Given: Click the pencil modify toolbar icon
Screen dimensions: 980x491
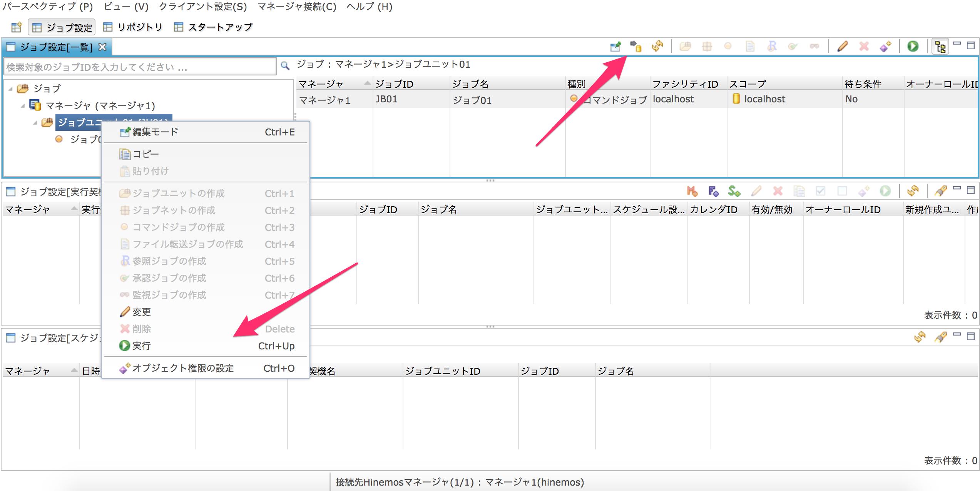Looking at the screenshot, I should point(842,47).
